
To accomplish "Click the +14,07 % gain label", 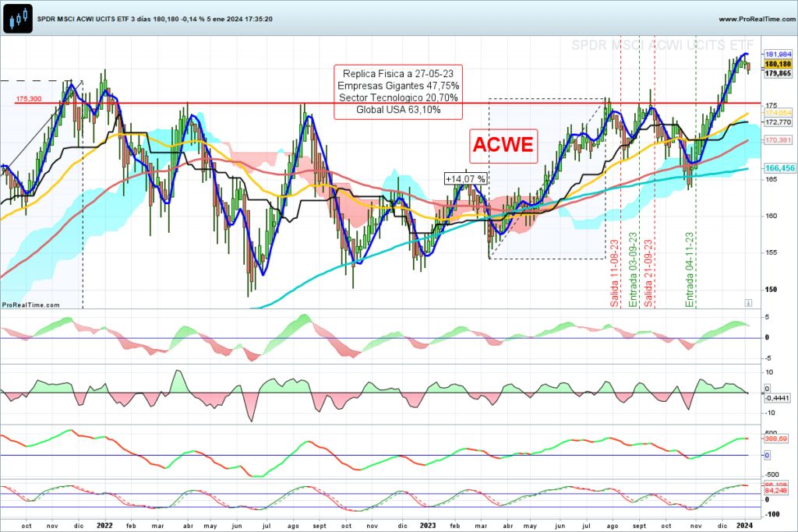I will pyautogui.click(x=465, y=179).
